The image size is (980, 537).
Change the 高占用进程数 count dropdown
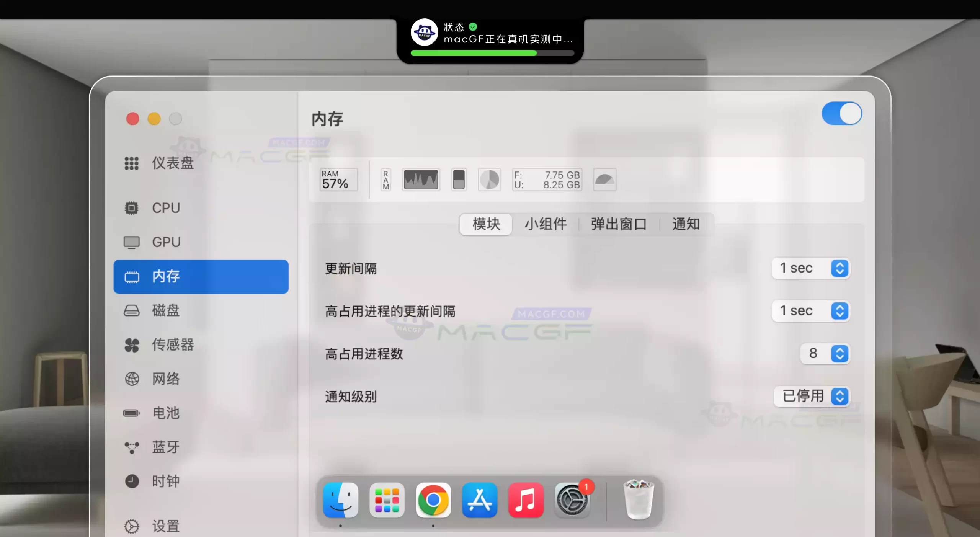click(x=825, y=353)
